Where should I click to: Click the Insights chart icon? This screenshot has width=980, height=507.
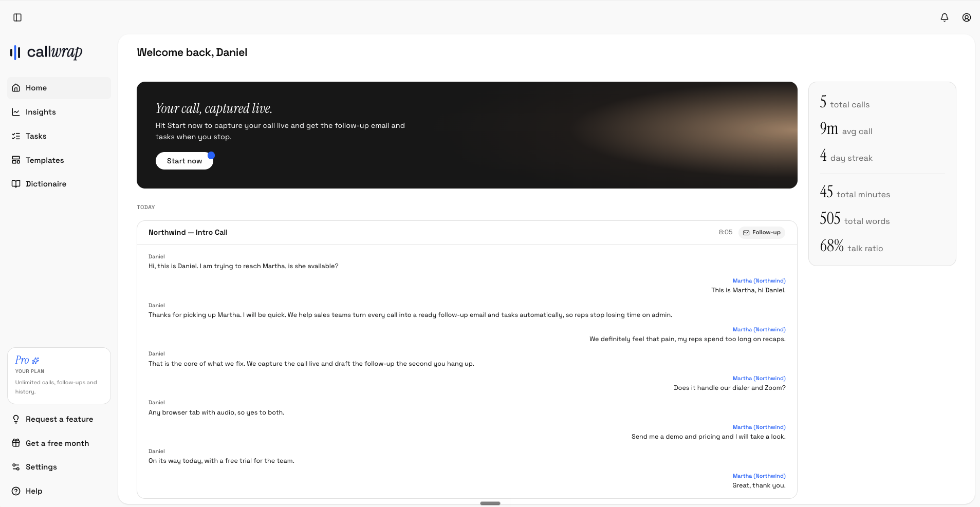[16, 112]
